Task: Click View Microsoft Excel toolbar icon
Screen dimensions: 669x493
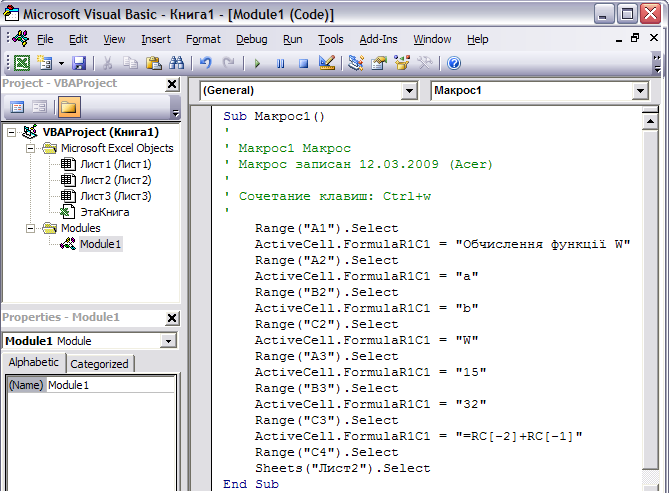Action: [22, 63]
